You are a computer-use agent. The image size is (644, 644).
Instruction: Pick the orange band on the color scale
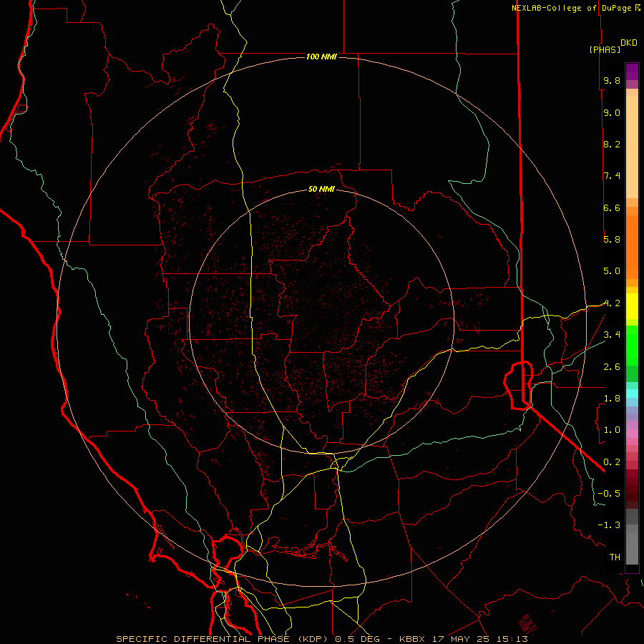coord(632,247)
